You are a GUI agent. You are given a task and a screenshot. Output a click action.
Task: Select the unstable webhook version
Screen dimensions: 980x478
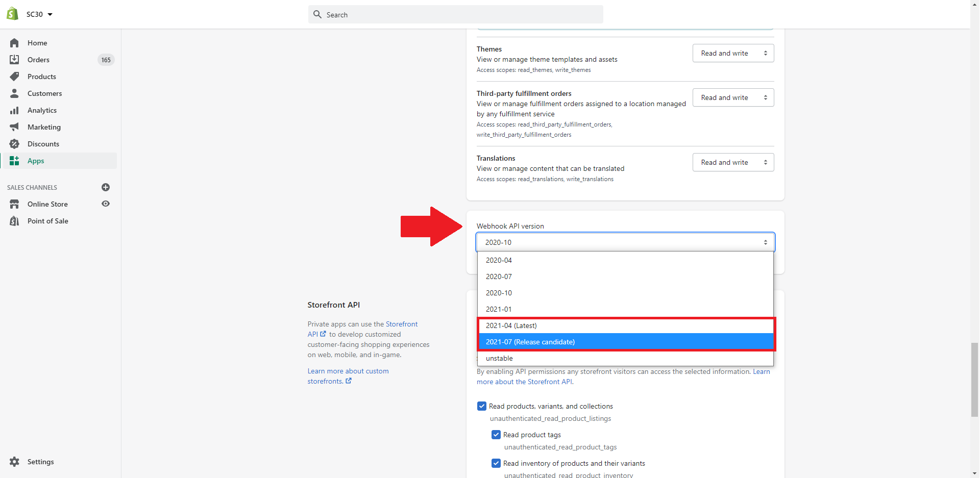(x=625, y=358)
